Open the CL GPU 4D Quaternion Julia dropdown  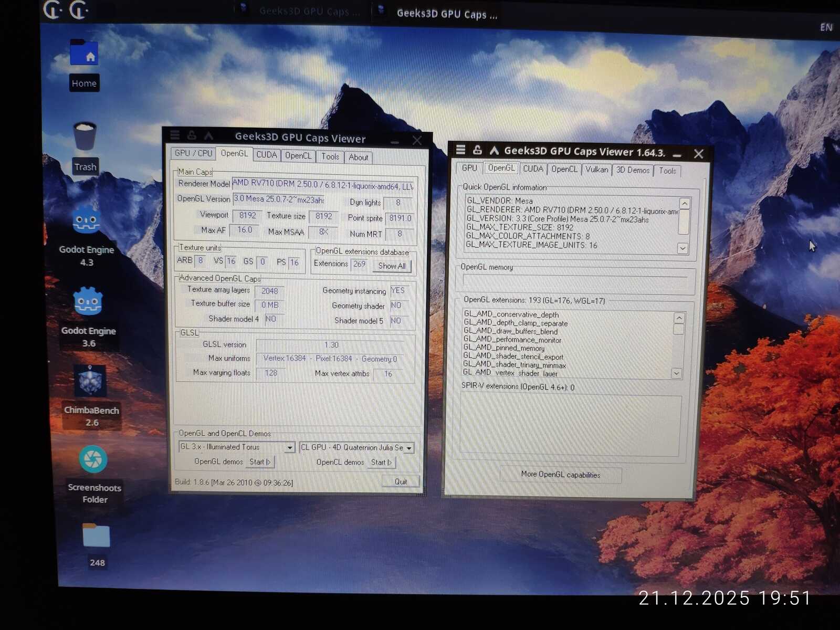(x=356, y=448)
